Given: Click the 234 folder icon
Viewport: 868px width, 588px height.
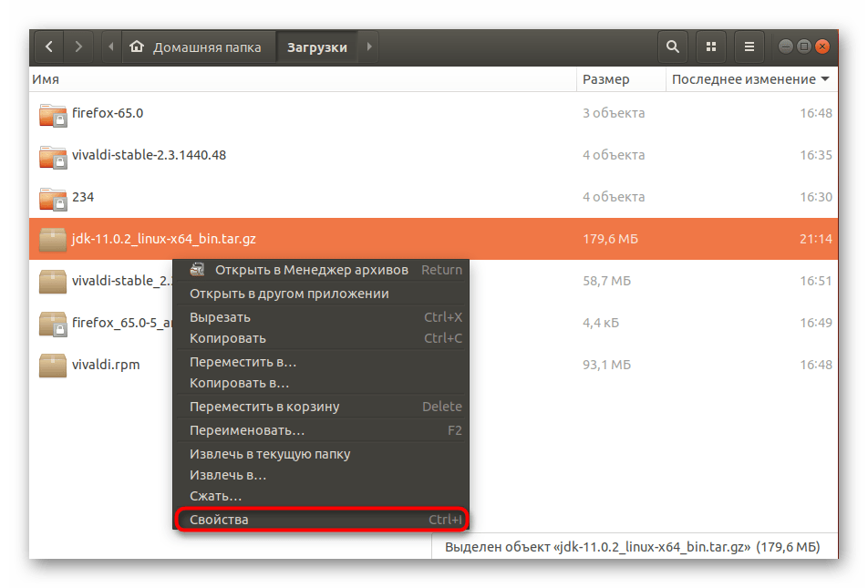Looking at the screenshot, I should pyautogui.click(x=53, y=198).
